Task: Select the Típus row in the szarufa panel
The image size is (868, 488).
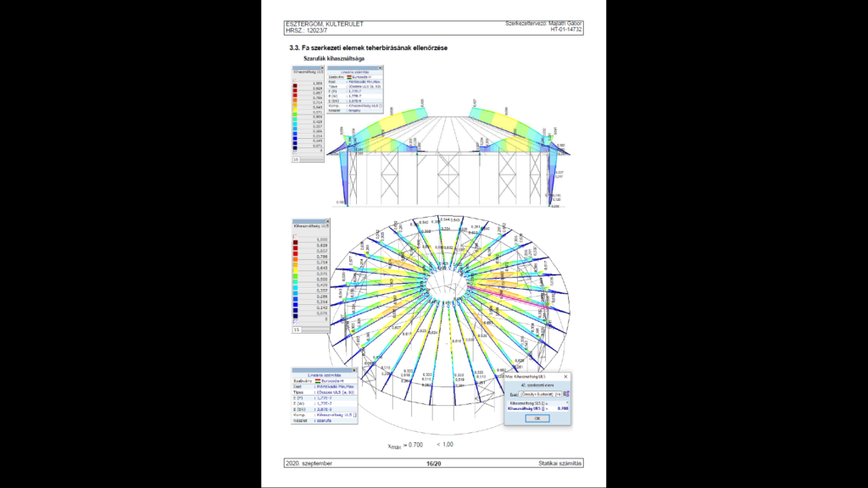Action: tap(325, 392)
